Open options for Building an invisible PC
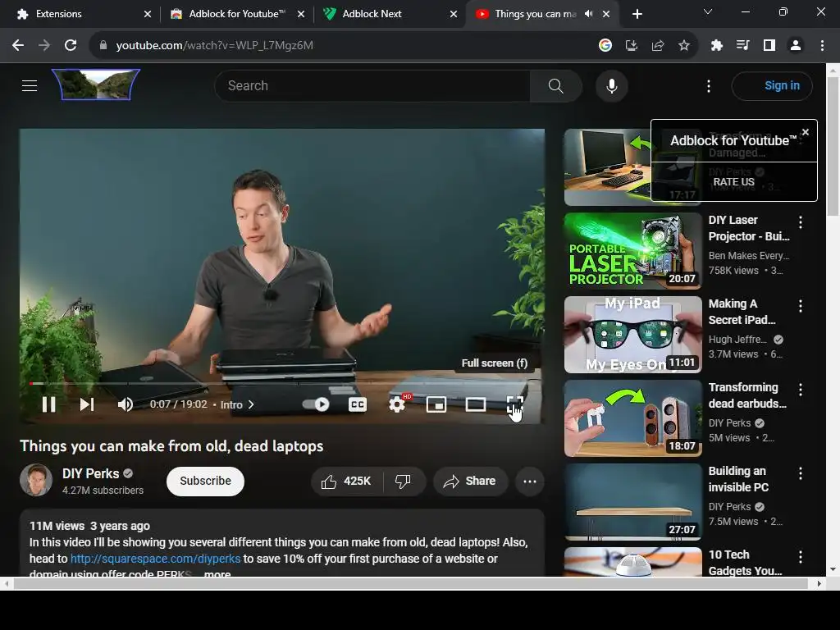 [x=801, y=473]
